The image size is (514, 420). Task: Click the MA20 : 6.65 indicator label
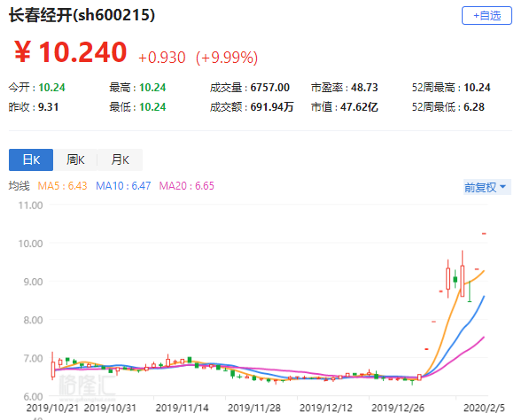[186, 186]
